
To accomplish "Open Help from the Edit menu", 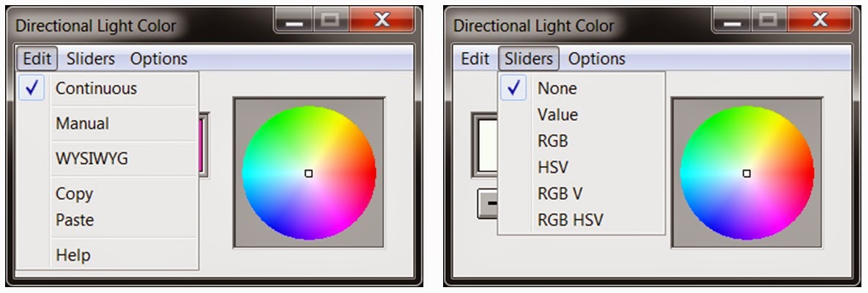I will point(73,255).
